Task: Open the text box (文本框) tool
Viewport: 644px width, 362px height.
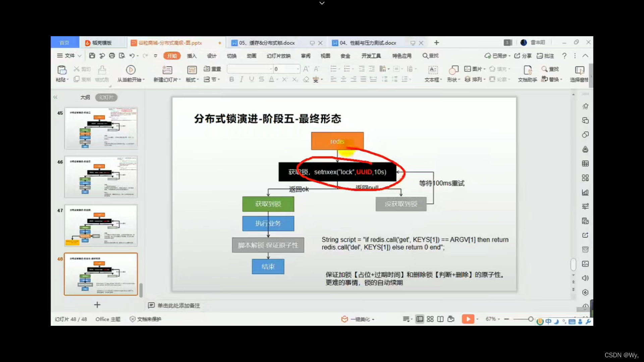Action: (x=433, y=70)
